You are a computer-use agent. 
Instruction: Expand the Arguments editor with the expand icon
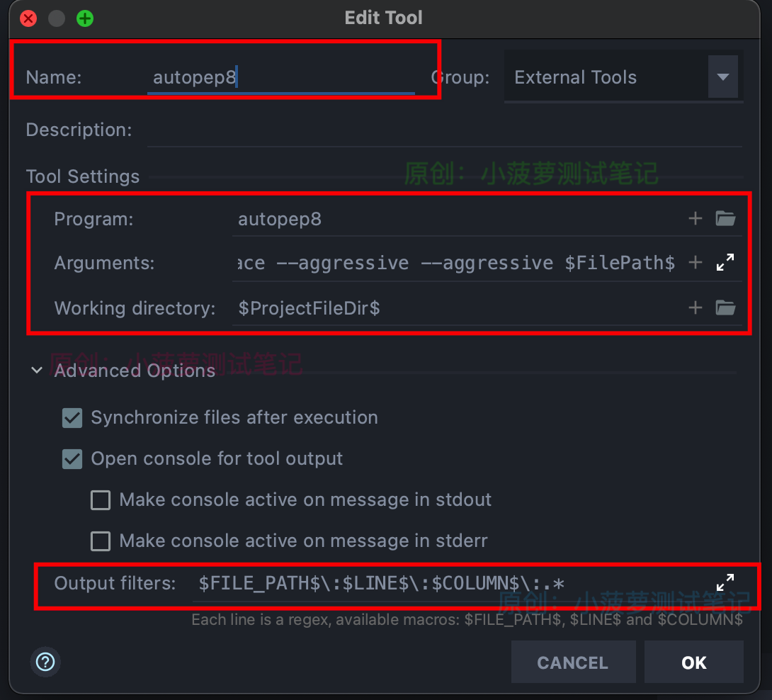pyautogui.click(x=725, y=261)
